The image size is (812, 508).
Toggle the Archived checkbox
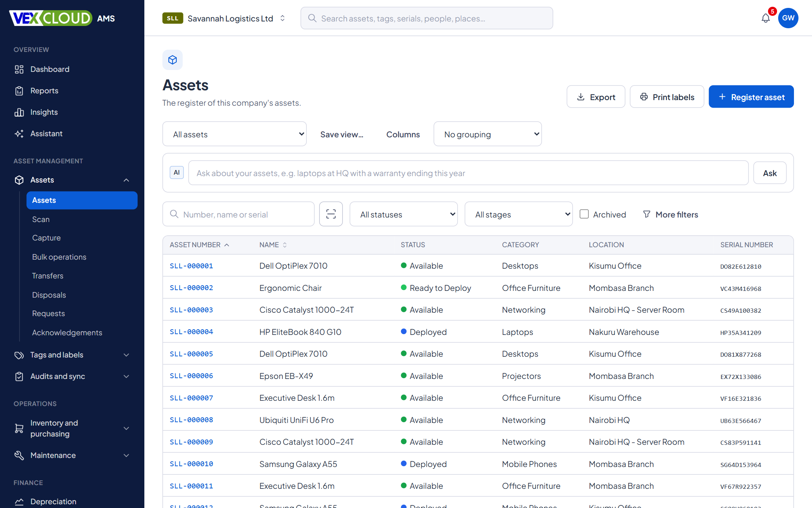coord(584,214)
